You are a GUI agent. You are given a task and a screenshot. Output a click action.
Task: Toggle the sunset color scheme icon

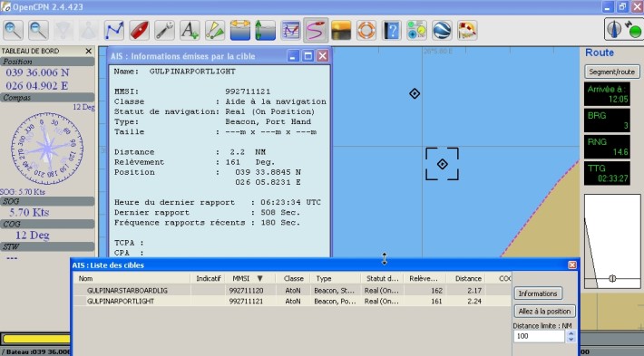point(341,30)
